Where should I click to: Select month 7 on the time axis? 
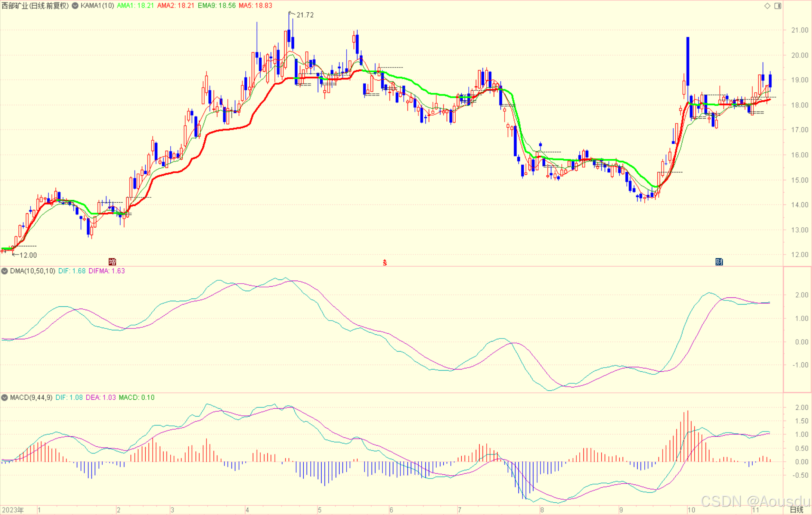click(x=459, y=510)
